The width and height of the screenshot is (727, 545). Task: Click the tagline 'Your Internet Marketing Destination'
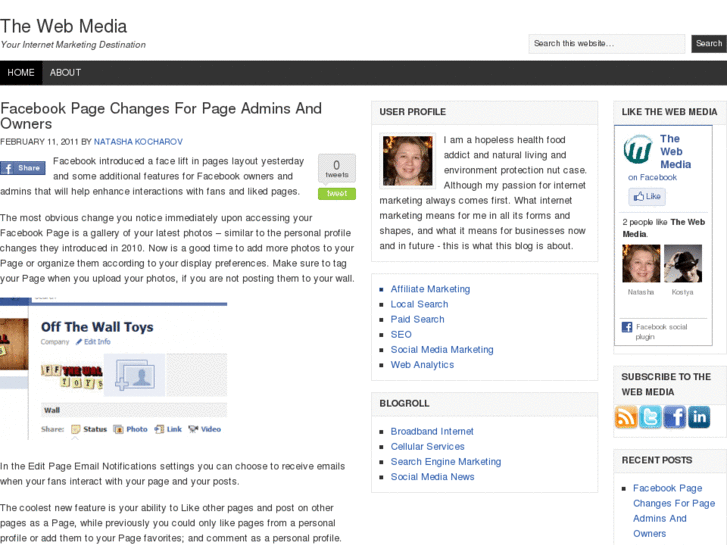(73, 45)
